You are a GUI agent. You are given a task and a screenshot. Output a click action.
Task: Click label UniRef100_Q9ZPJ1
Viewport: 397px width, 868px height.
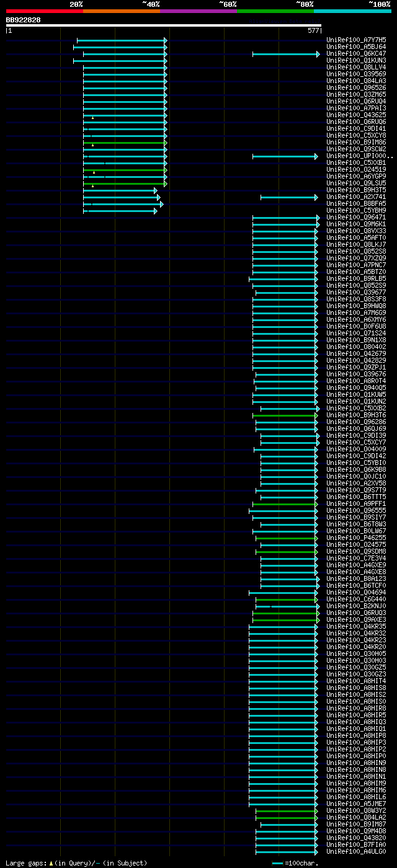[356, 368]
